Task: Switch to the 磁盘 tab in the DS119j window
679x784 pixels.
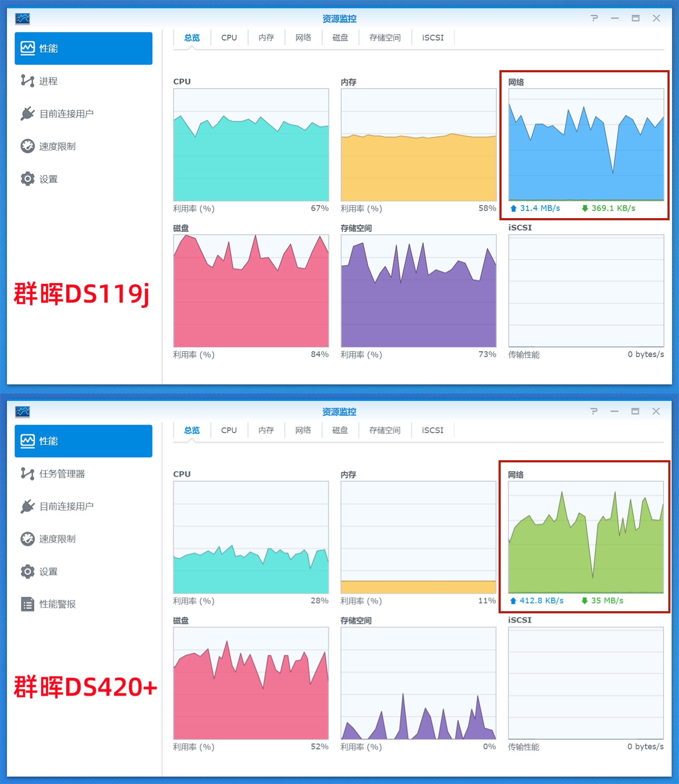Action: coord(340,38)
